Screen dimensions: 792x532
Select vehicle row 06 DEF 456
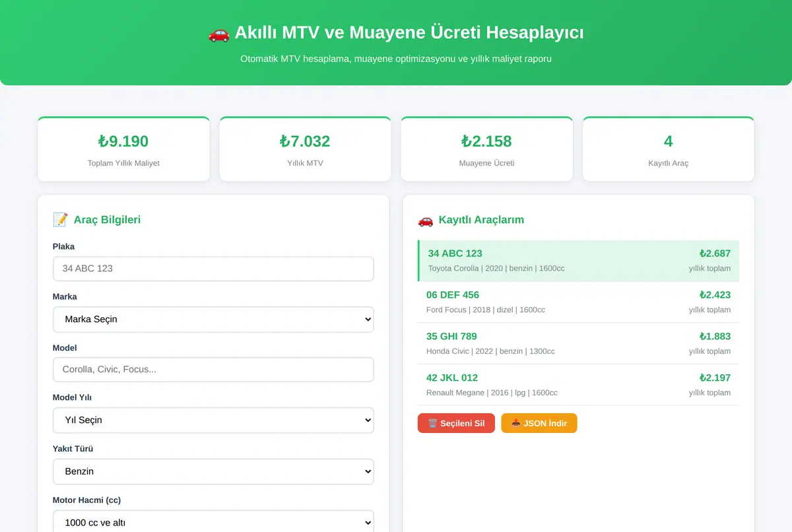pos(578,302)
